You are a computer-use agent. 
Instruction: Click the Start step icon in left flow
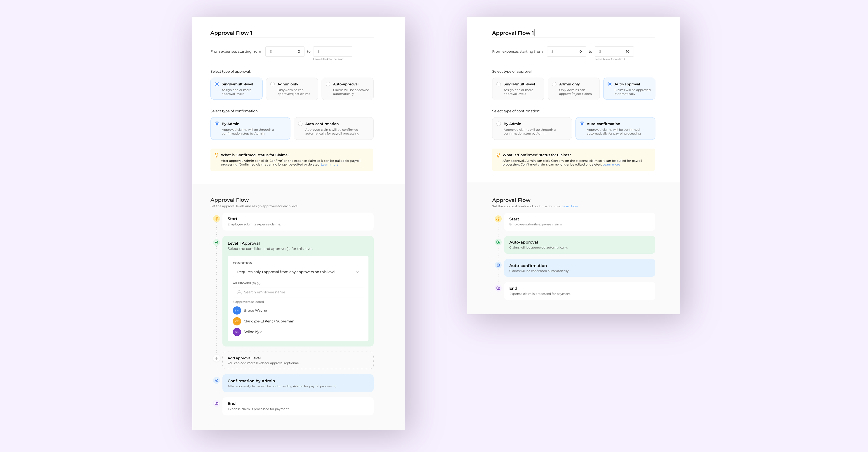[216, 219]
